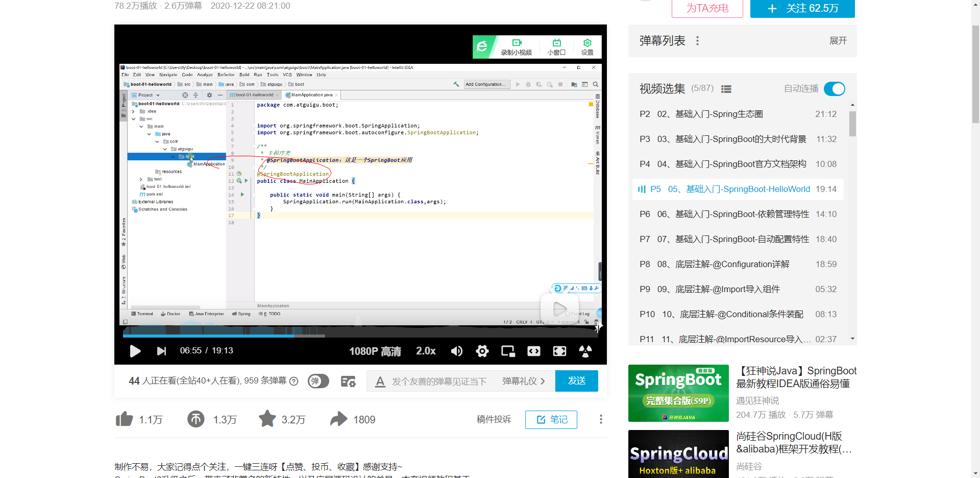Open browser overlay 设置 button

click(x=587, y=47)
